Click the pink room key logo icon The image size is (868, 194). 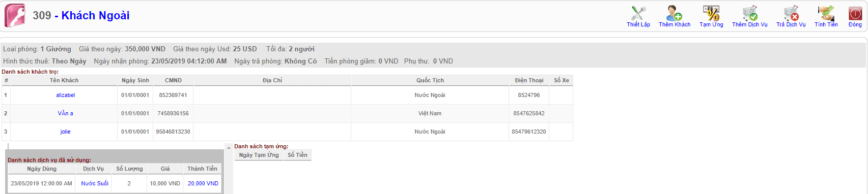(15, 16)
